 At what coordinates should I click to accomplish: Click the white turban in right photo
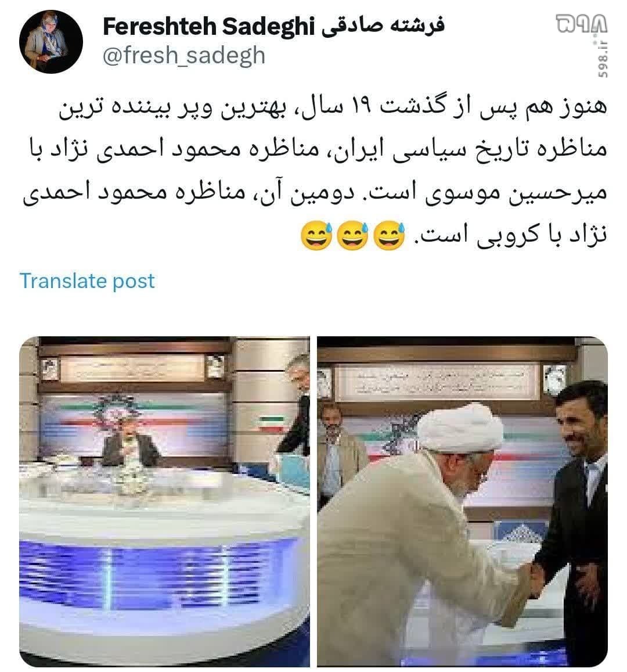click(x=459, y=427)
